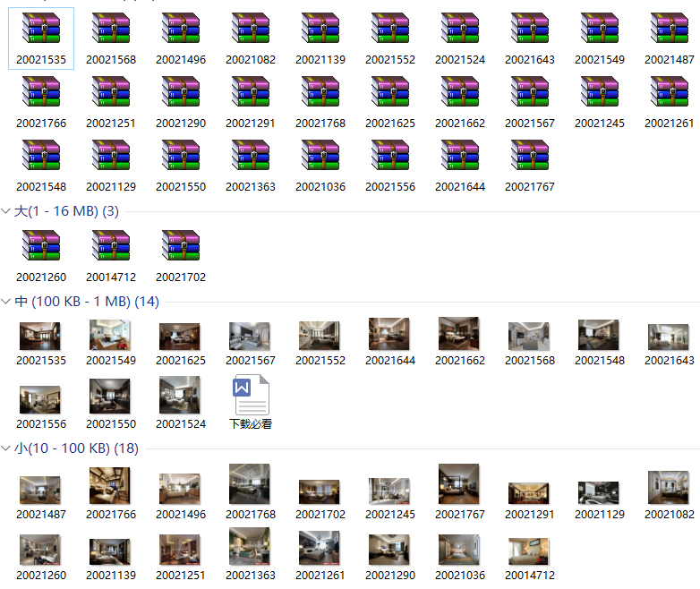
Task: Select the 20021548 RAR archive
Action: point(41,155)
